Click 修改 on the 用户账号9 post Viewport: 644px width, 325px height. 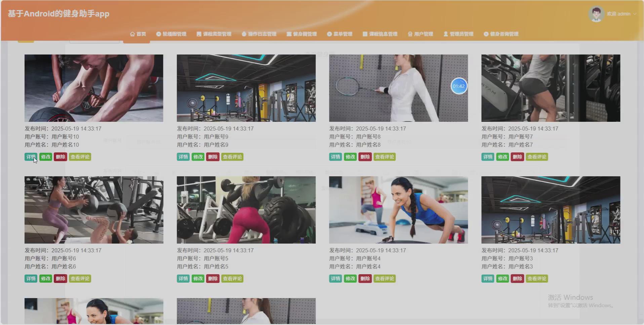tap(198, 156)
